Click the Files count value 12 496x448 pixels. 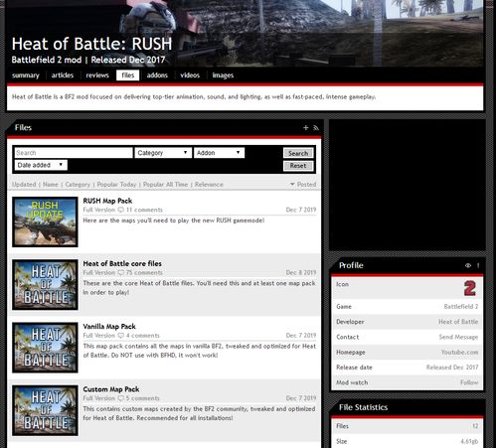pos(475,426)
